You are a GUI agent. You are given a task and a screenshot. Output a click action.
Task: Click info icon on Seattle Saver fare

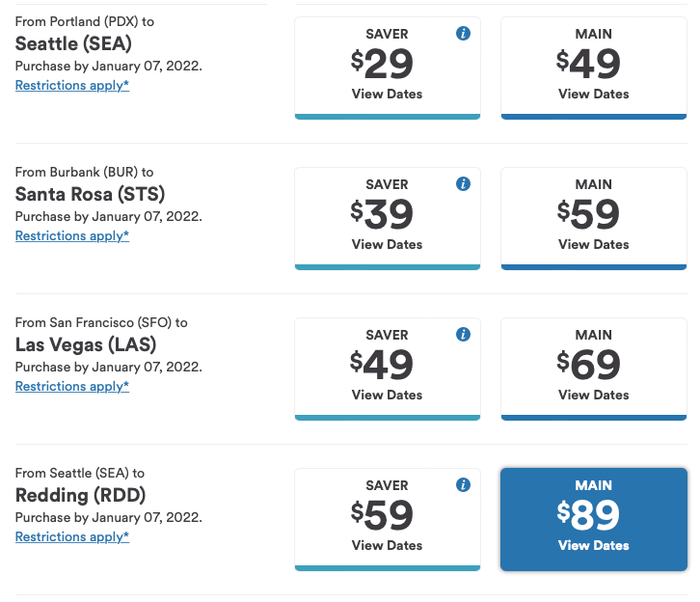463,34
